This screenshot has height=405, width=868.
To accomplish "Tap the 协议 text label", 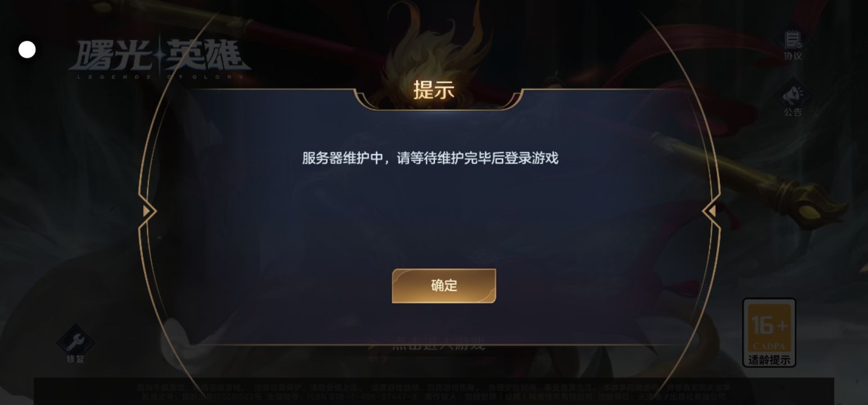I will point(793,56).
